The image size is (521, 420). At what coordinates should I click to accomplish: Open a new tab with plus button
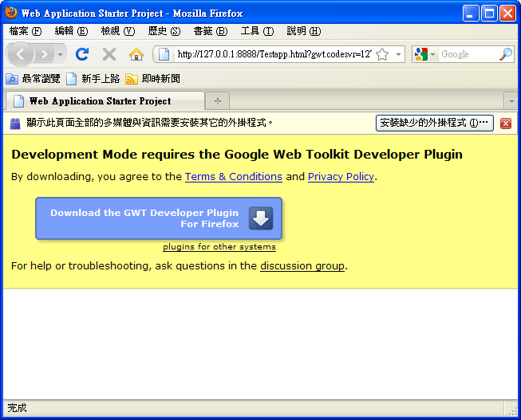click(x=218, y=101)
